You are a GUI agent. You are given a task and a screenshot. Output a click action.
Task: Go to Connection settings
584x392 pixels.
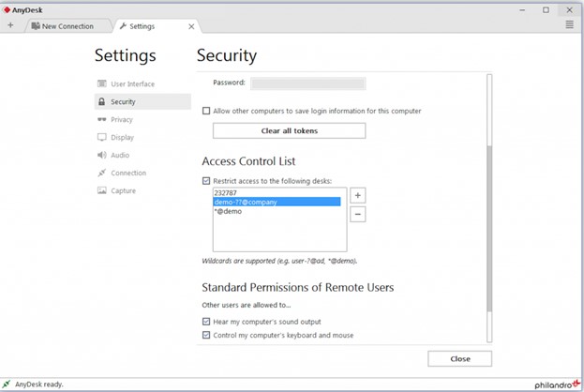pyautogui.click(x=142, y=173)
